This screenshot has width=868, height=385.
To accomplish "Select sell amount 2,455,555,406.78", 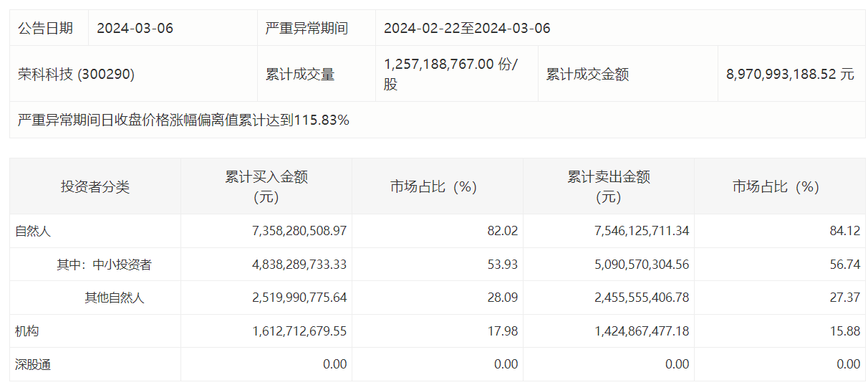I will (x=642, y=298).
